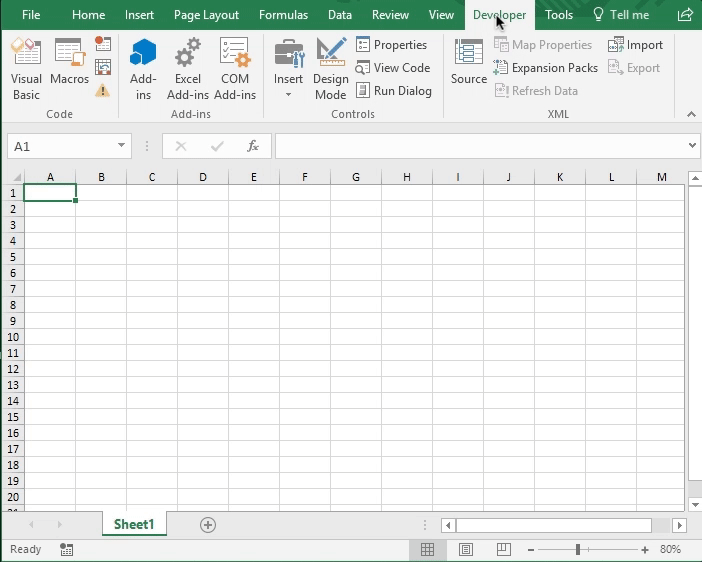Screen dimensions: 702x562
Task: Select row 10 header
Action: (x=13, y=337)
